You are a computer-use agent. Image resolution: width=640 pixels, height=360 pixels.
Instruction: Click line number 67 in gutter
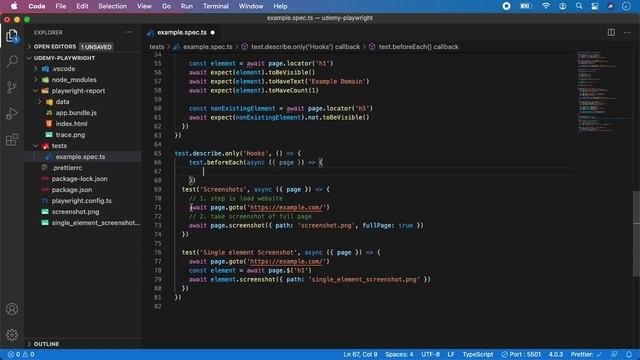[158, 171]
